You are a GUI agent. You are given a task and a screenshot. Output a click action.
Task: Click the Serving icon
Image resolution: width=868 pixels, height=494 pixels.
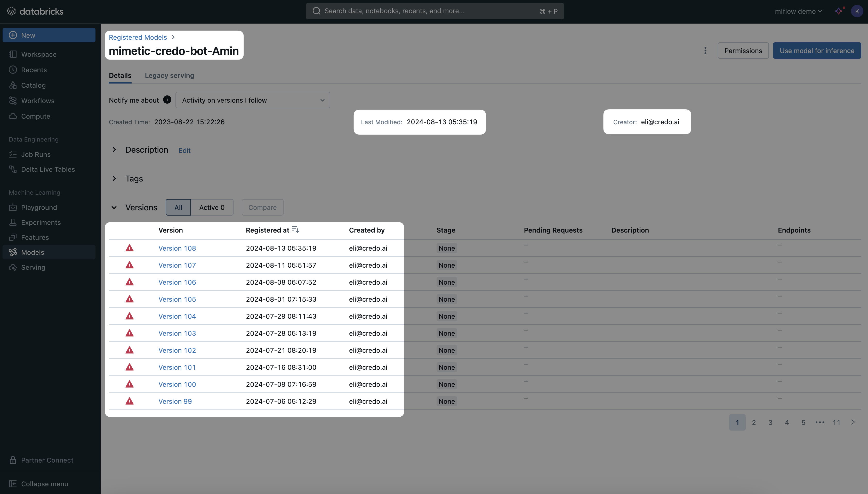click(x=13, y=267)
